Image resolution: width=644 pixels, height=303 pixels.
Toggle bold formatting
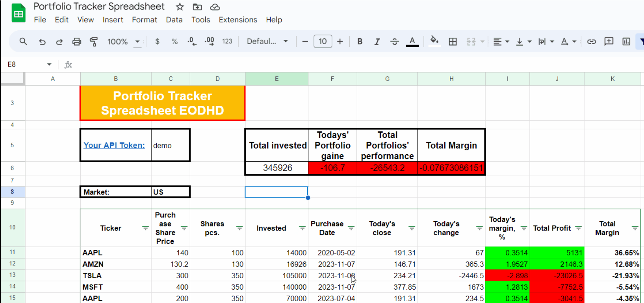360,41
